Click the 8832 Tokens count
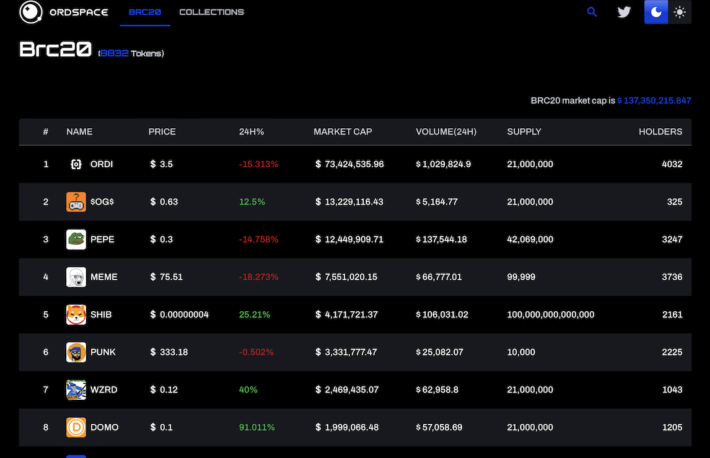 point(131,53)
